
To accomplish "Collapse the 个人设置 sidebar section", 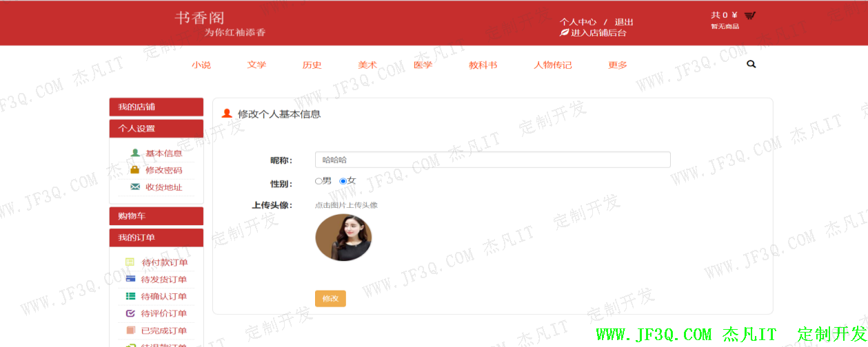I will (156, 129).
